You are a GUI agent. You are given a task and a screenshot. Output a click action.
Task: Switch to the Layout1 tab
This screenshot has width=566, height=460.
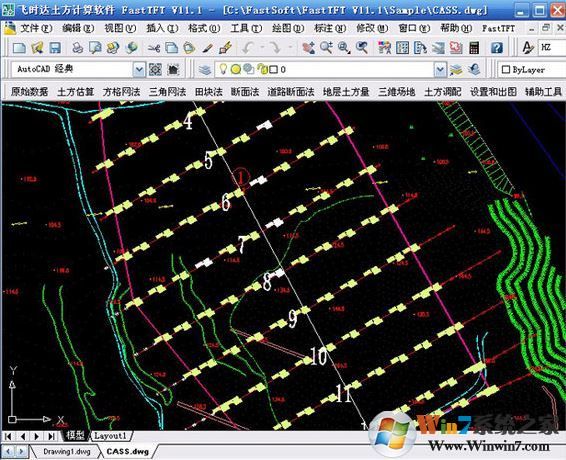tap(110, 436)
